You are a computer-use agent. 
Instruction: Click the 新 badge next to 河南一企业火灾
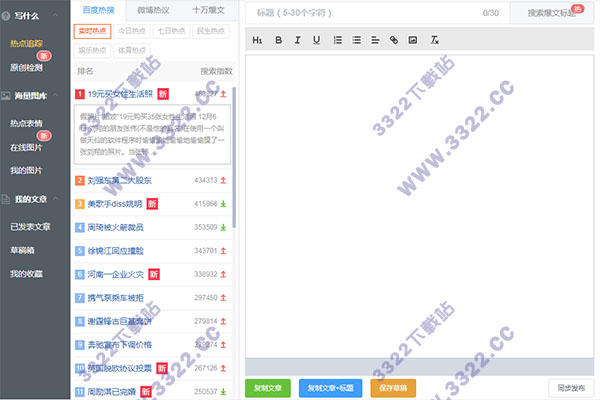pos(154,274)
